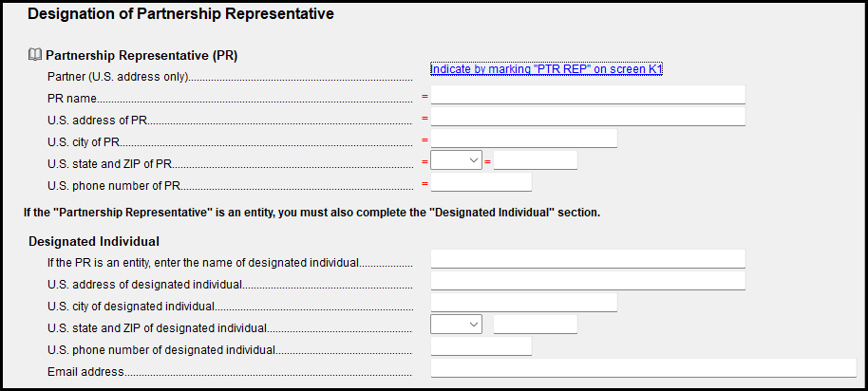
Task: Click the red equals sign beside U.S. city of PR
Action: click(x=425, y=140)
